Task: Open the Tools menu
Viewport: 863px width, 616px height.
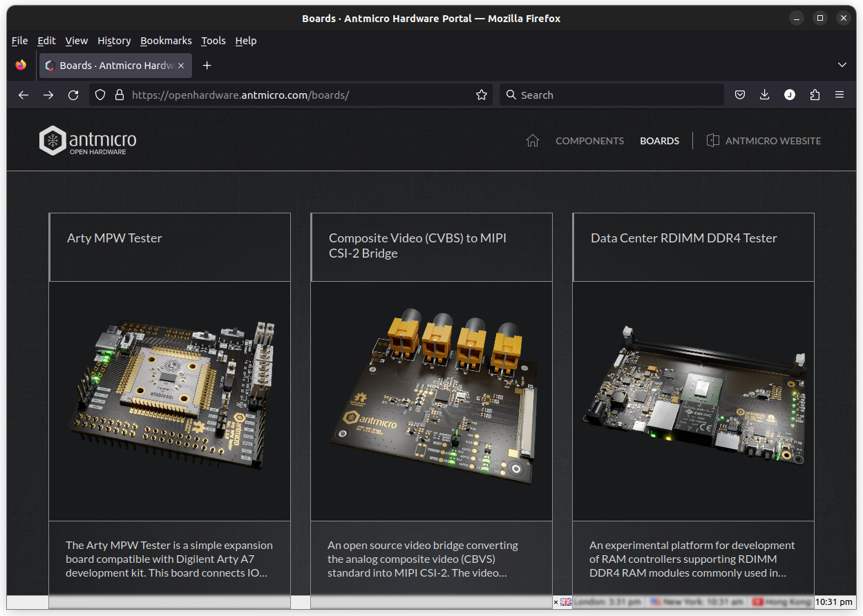Action: click(214, 41)
